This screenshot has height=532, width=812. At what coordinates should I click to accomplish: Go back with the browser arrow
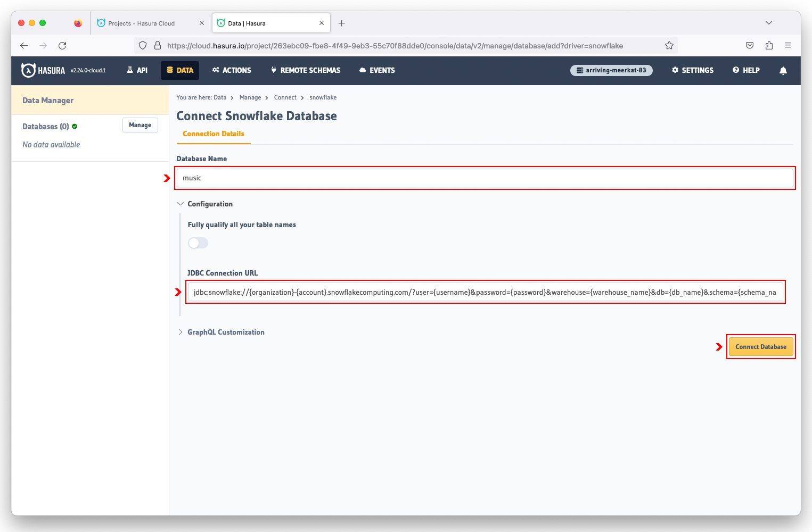(x=24, y=46)
